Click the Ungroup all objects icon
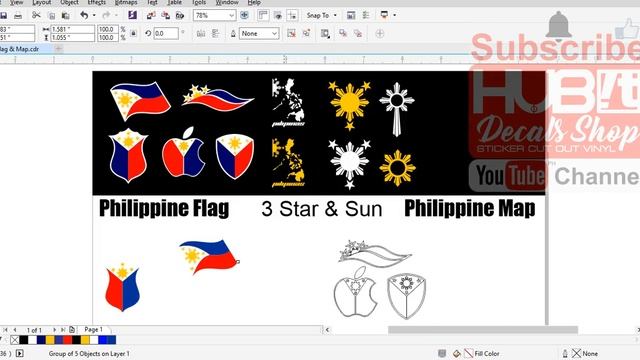This screenshot has width=640, height=360. click(306, 33)
